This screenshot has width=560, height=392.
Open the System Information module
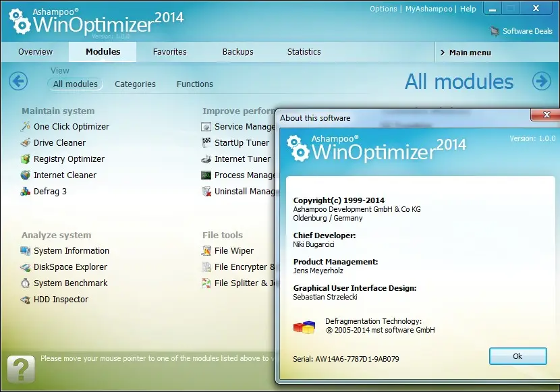pyautogui.click(x=72, y=250)
